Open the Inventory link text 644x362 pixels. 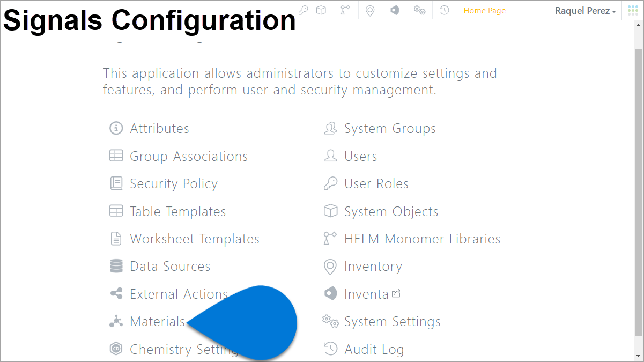[x=373, y=267]
